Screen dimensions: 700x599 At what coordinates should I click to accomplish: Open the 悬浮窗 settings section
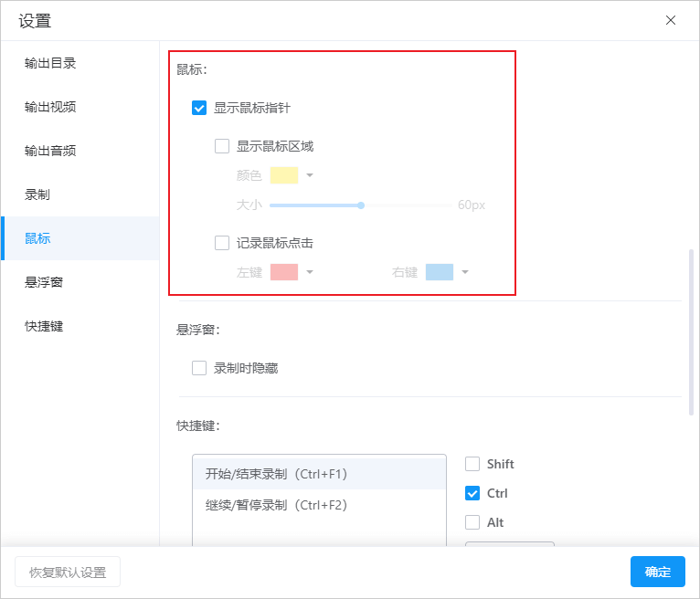pos(80,282)
